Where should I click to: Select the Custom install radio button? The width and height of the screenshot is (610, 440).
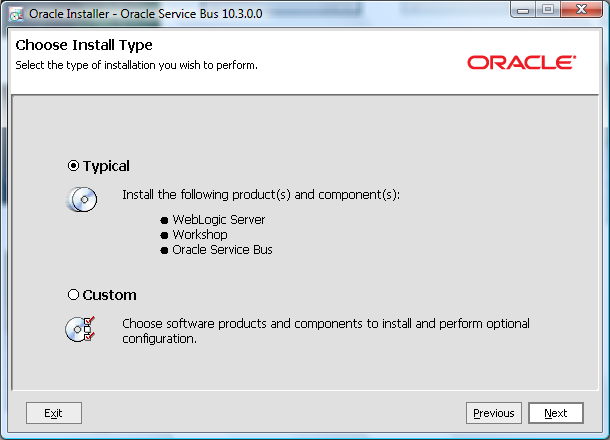[x=73, y=295]
